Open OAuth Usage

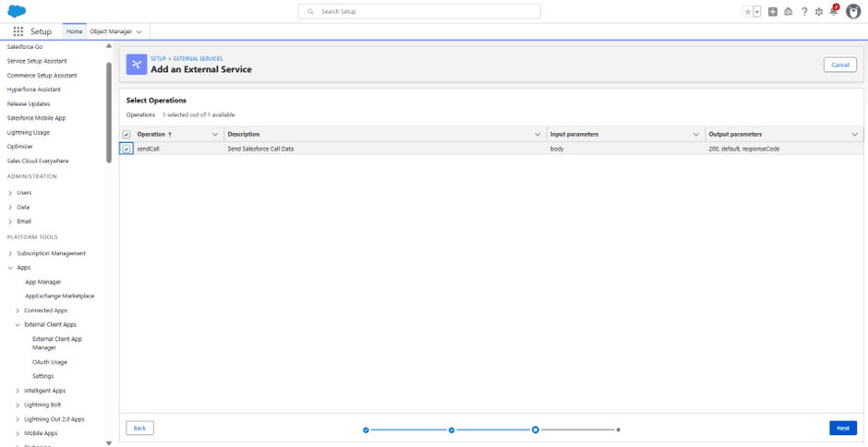click(50, 362)
